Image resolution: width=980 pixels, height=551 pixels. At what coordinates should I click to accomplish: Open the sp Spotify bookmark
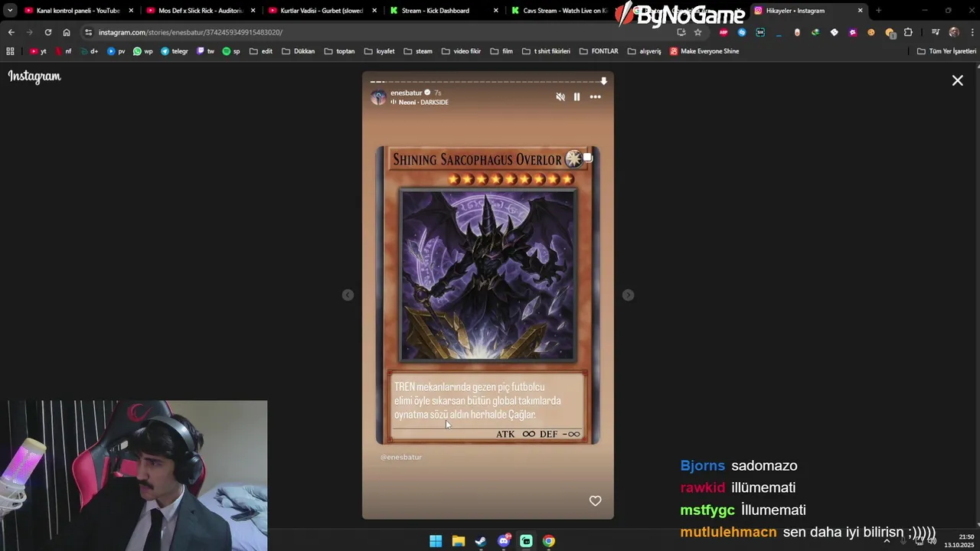point(231,51)
